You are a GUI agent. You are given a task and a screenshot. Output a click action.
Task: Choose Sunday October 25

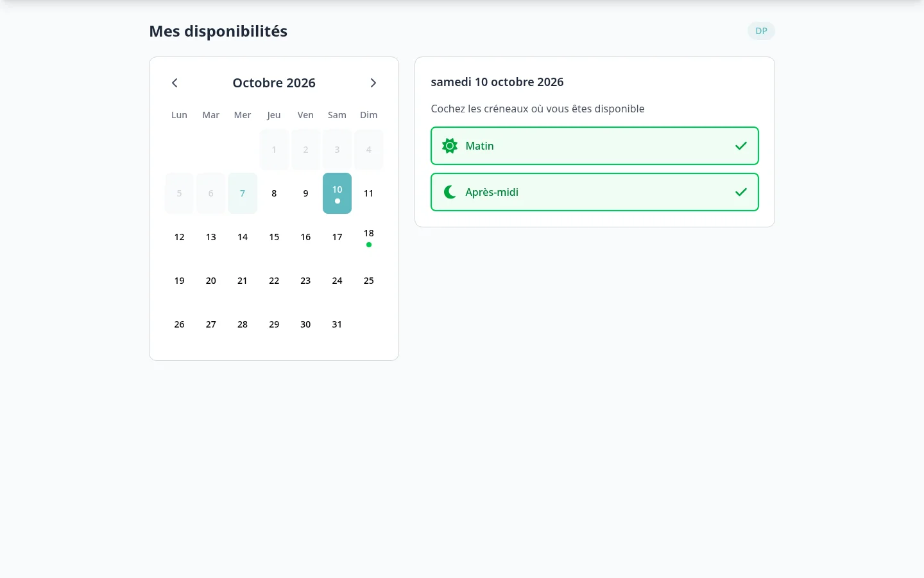pyautogui.click(x=368, y=281)
